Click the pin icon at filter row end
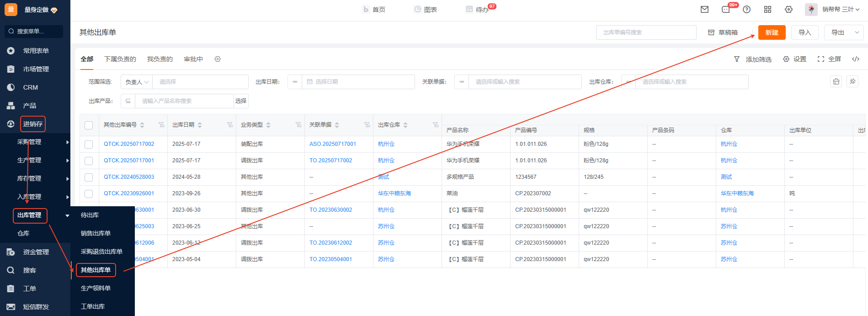The image size is (868, 316). click(852, 81)
